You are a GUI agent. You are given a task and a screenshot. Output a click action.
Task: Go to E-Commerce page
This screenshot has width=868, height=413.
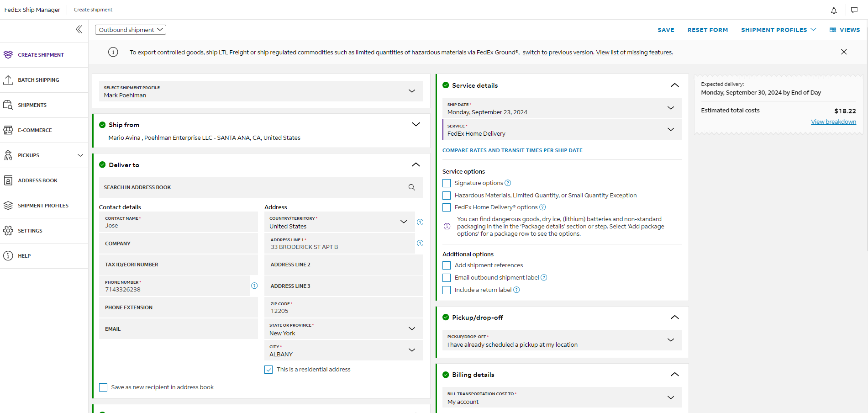coord(35,130)
